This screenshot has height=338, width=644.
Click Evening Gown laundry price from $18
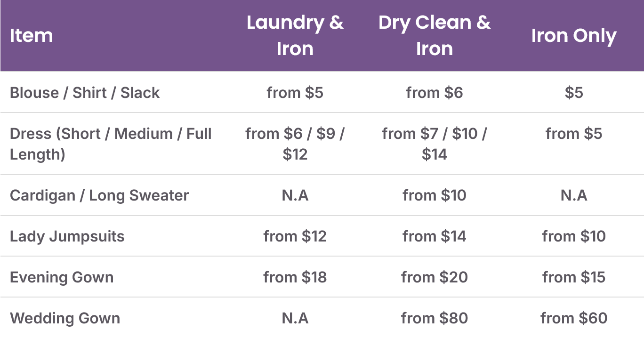point(295,277)
